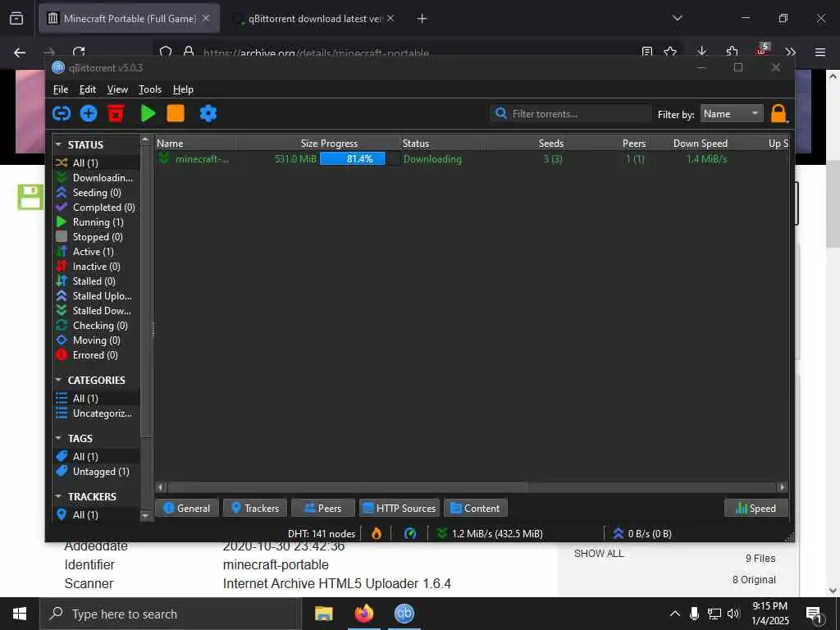840x630 pixels.
Task: Switch to the Content tab
Action: (476, 508)
